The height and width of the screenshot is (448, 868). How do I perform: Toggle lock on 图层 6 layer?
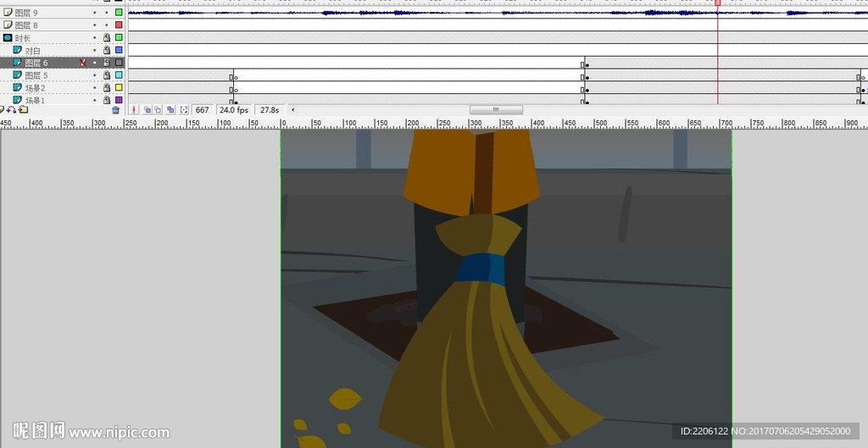107,63
